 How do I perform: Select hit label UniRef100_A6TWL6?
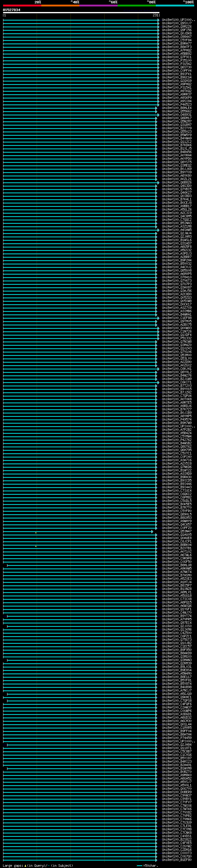pyautogui.click(x=177, y=555)
